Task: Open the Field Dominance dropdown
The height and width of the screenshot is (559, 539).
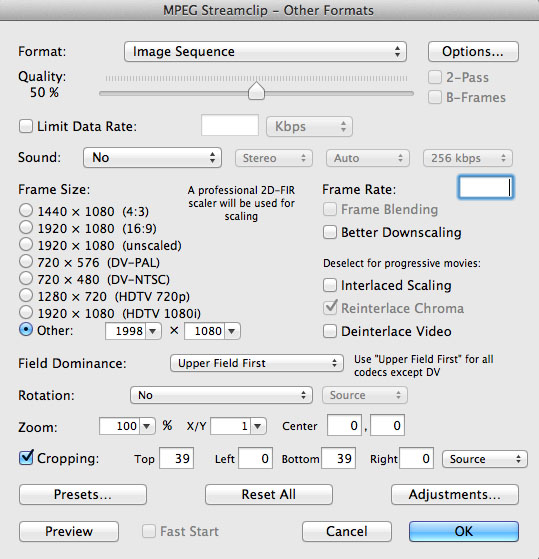Action: (x=257, y=363)
